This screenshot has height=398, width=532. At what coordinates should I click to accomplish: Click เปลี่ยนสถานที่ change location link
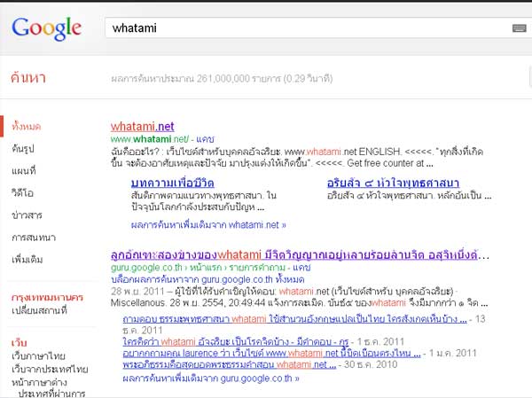(39, 310)
